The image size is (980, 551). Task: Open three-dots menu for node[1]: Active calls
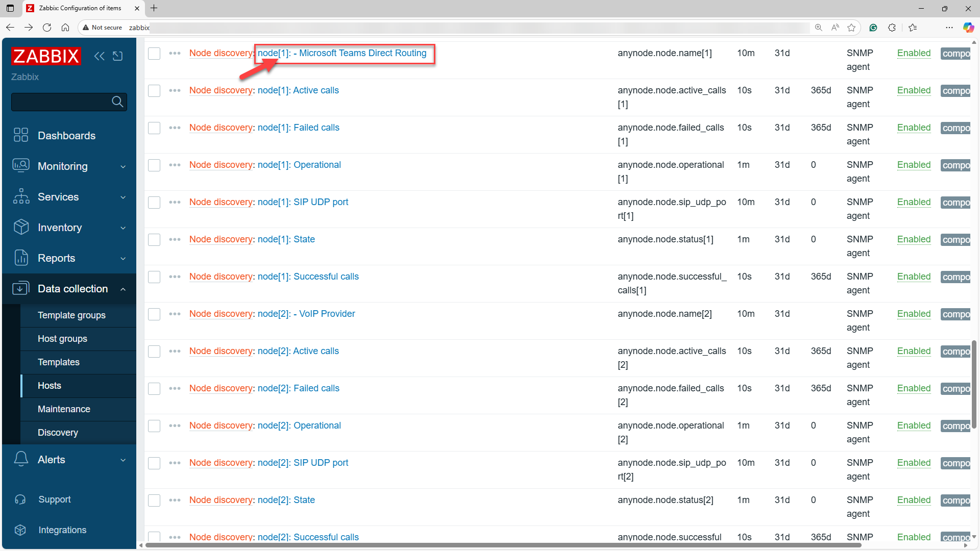(x=175, y=91)
